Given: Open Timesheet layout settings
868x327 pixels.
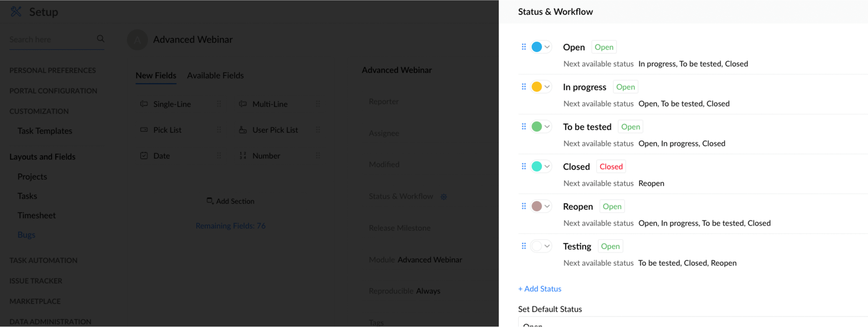Looking at the screenshot, I should [x=37, y=215].
